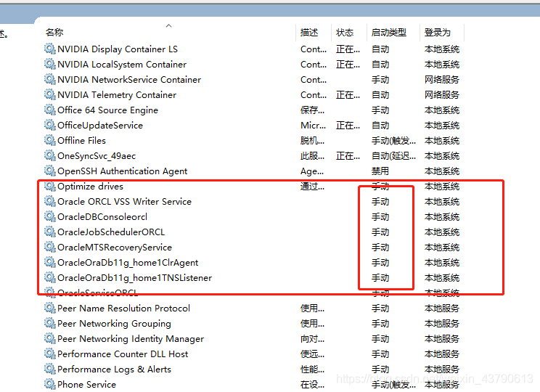Click 网络服务 logon for NVIDIA NetworkService Container

coord(442,80)
